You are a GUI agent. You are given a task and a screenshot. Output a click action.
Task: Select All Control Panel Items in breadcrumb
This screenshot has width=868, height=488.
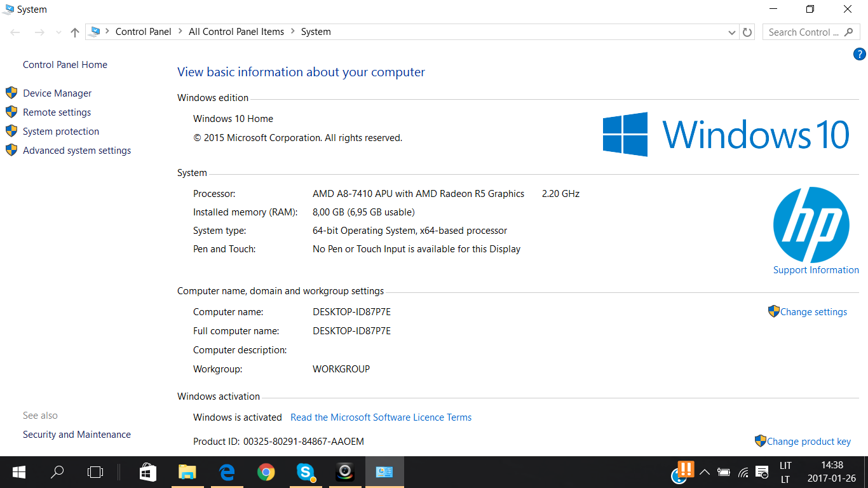[x=236, y=32]
